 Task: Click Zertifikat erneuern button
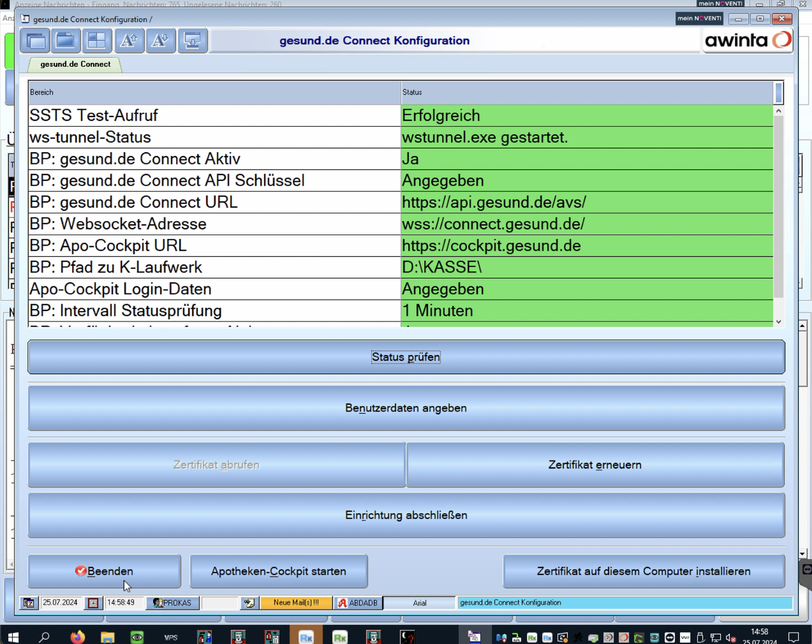point(595,465)
